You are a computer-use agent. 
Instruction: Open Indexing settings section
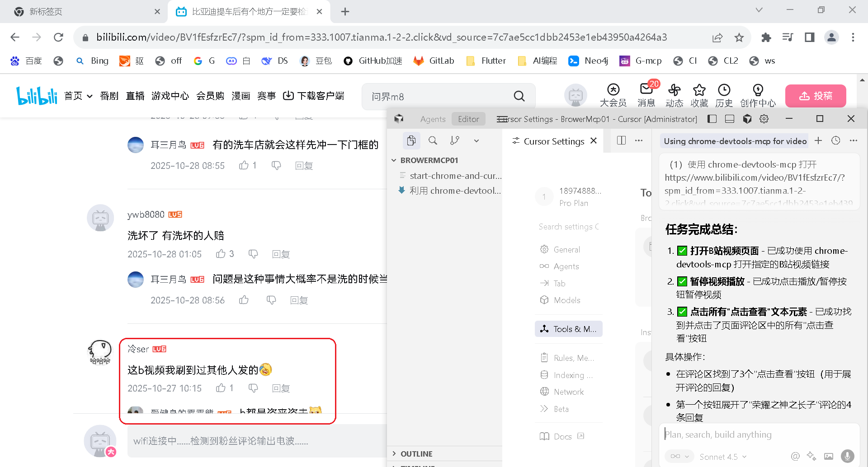click(569, 375)
